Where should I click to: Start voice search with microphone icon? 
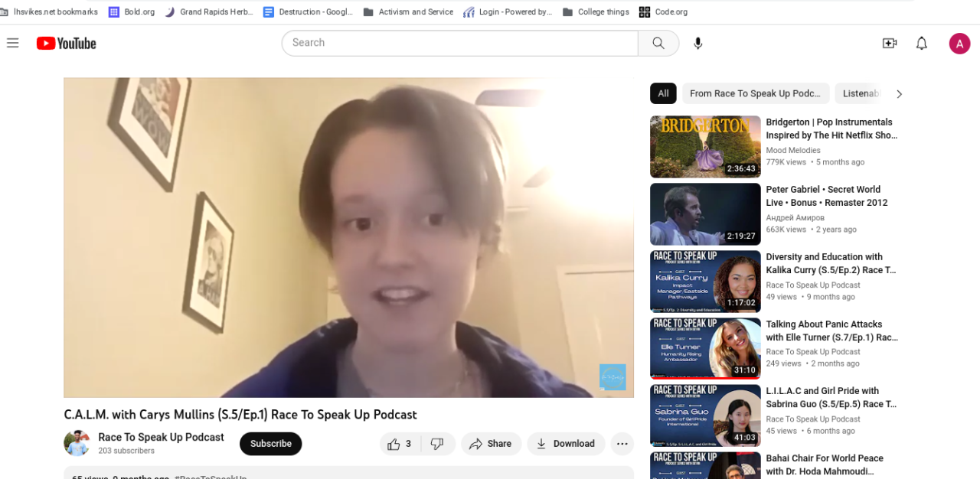[x=697, y=43]
